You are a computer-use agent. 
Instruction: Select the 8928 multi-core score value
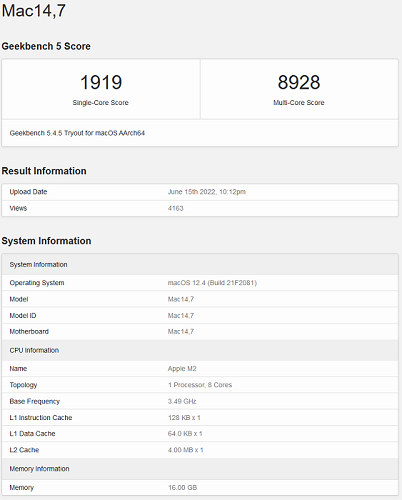pos(299,82)
